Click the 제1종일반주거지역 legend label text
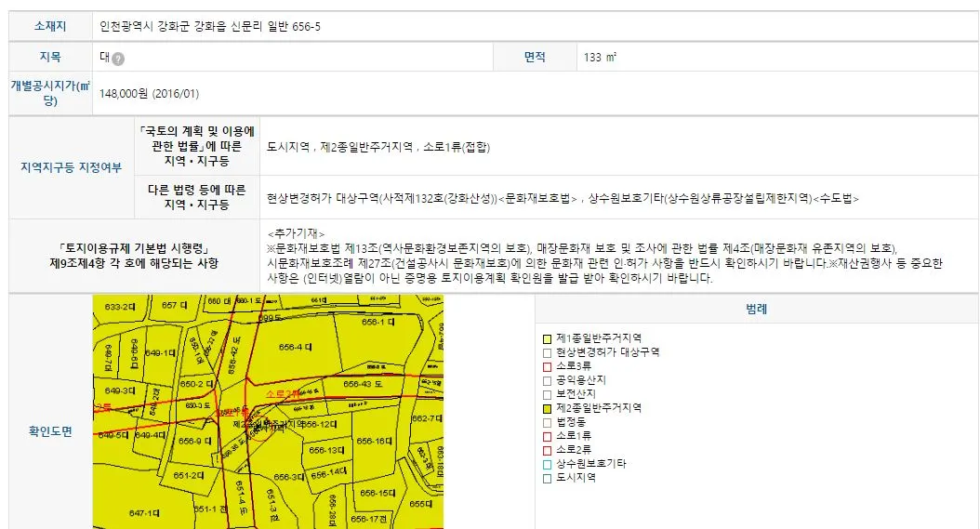 coord(599,338)
